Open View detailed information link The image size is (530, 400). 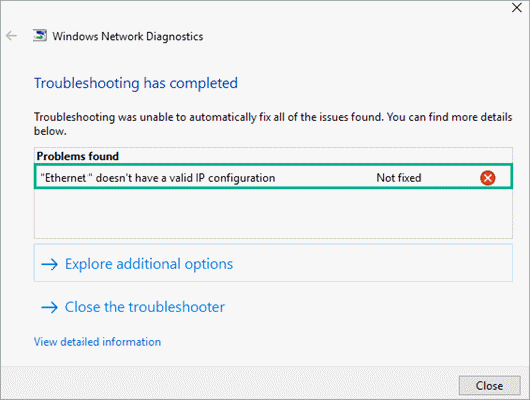pyautogui.click(x=97, y=342)
